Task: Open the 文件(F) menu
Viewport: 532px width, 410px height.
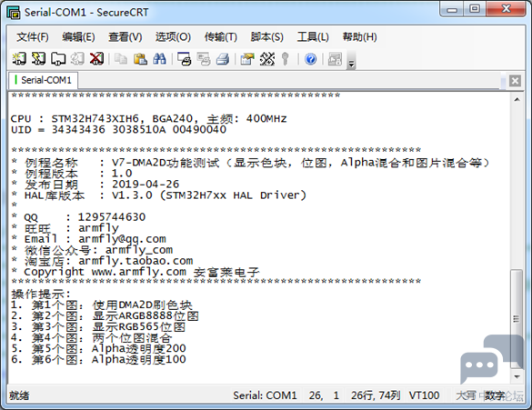Action: tap(33, 36)
